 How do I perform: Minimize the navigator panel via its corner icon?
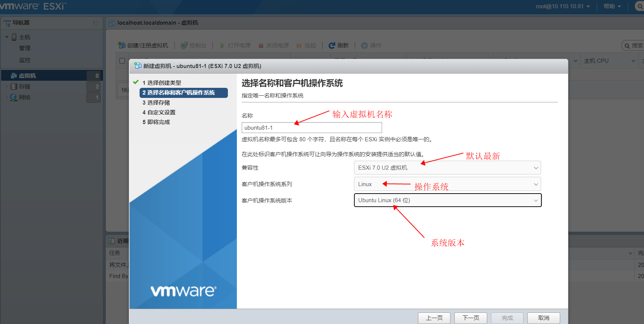[x=95, y=23]
